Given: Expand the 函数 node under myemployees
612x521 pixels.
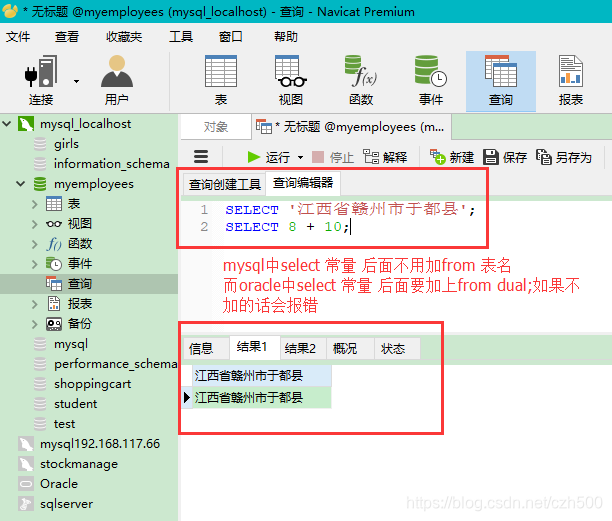Looking at the screenshot, I should [x=35, y=244].
